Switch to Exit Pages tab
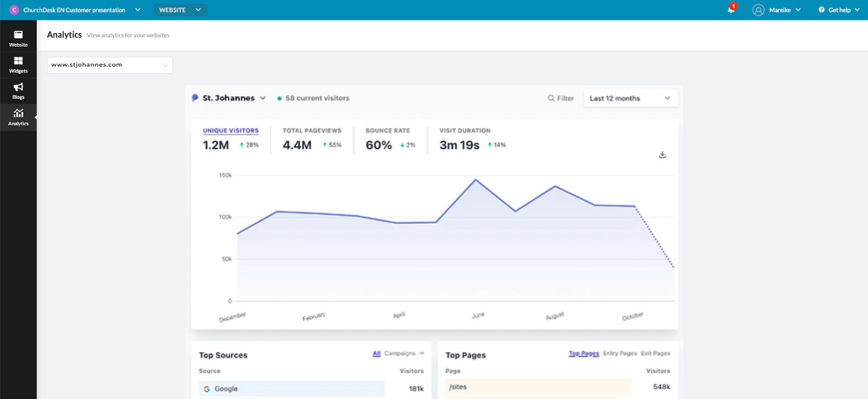The height and width of the screenshot is (399, 868). pos(655,353)
